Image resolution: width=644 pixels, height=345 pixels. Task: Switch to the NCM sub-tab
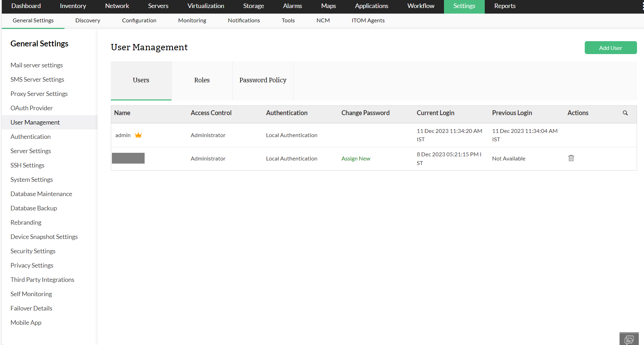pos(323,20)
